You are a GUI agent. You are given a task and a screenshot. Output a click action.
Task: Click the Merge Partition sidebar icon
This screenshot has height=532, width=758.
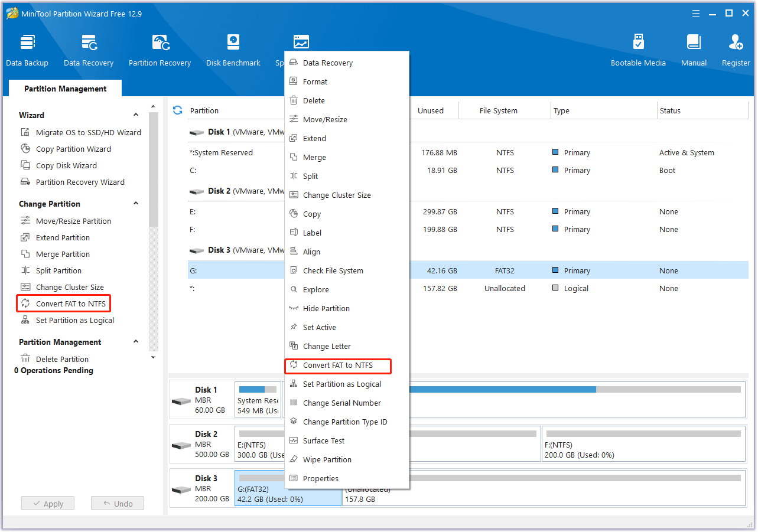[25, 254]
